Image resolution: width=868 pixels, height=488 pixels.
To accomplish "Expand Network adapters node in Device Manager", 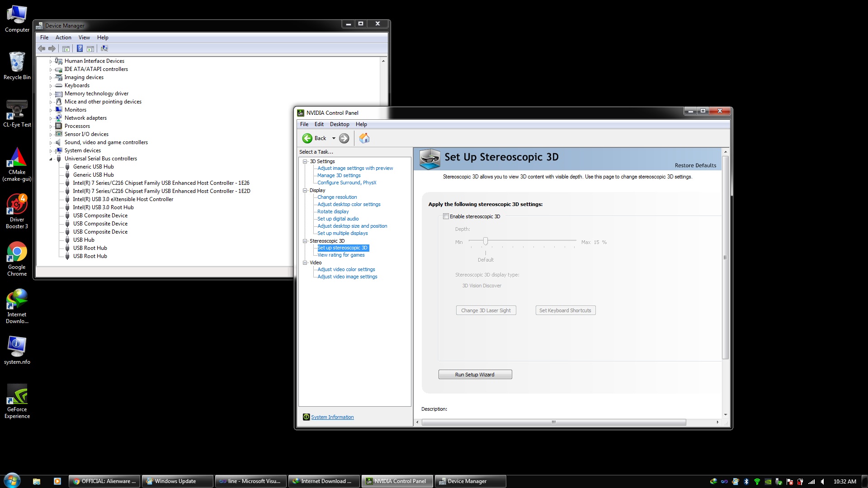I will 51,118.
